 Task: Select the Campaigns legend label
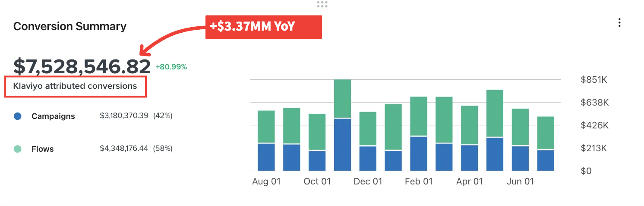tap(53, 116)
